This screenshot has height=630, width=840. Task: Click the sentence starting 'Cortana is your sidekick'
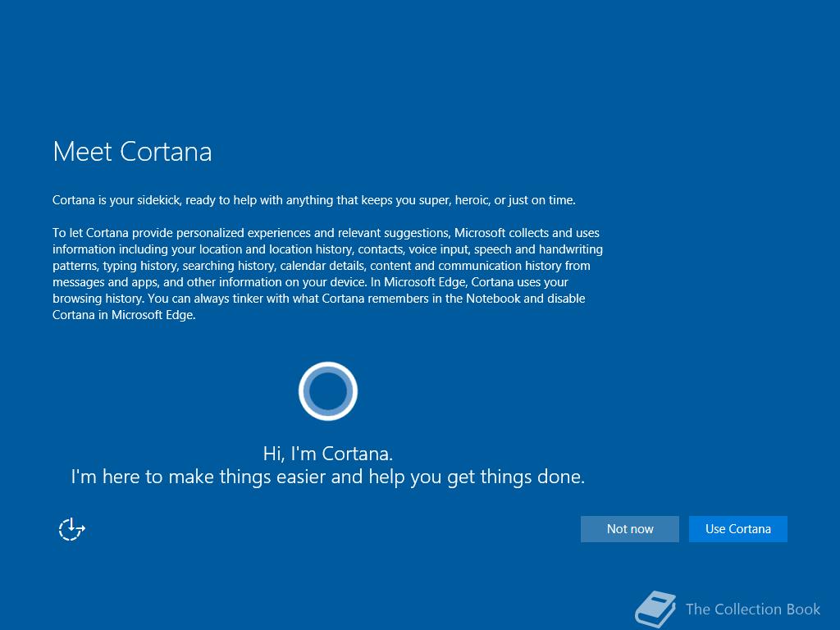tap(314, 200)
